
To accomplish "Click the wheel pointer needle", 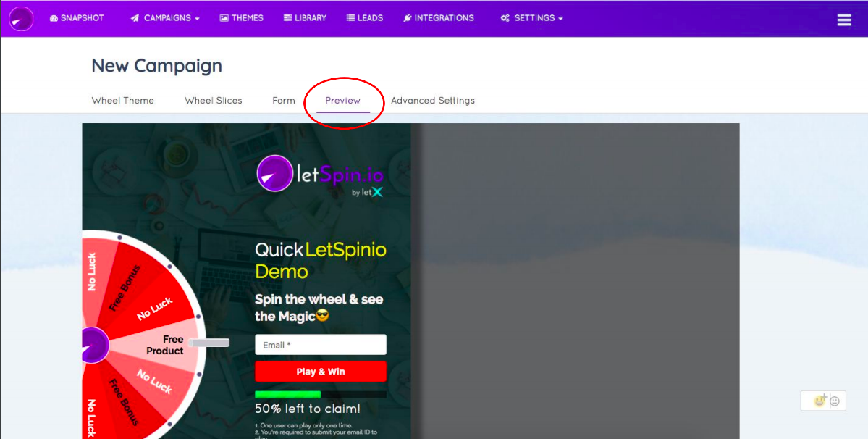I will 208,343.
